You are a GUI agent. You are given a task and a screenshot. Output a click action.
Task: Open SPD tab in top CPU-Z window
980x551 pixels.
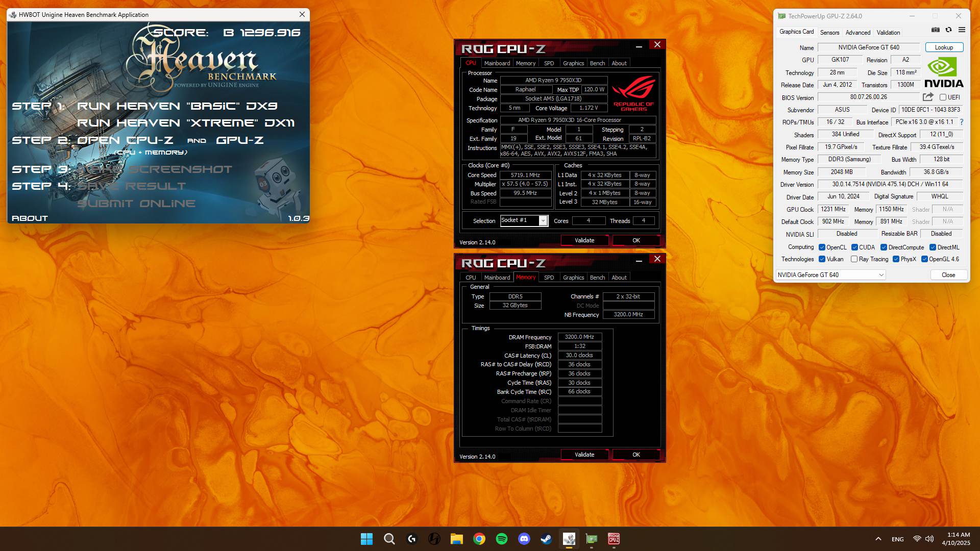[x=549, y=63]
